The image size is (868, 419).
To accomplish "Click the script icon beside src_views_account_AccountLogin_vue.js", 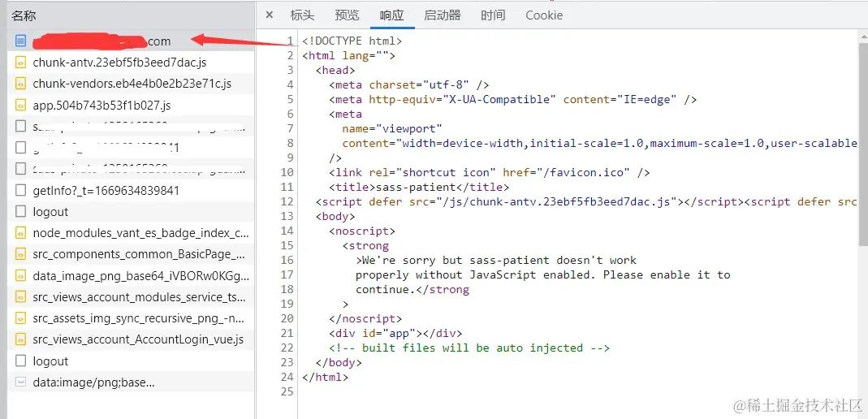I will point(20,339).
